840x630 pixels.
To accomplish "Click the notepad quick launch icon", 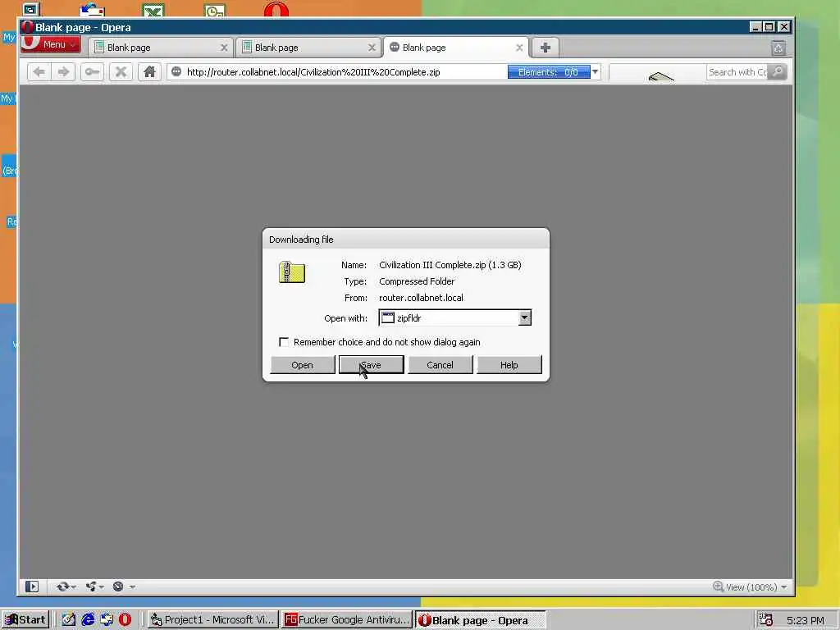I will coord(69,620).
